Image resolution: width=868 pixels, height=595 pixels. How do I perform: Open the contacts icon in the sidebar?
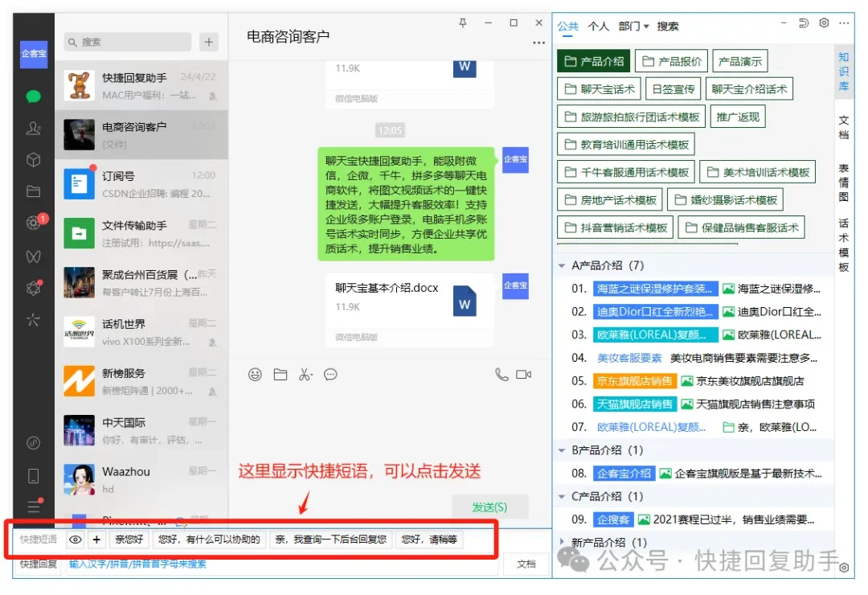(33, 129)
